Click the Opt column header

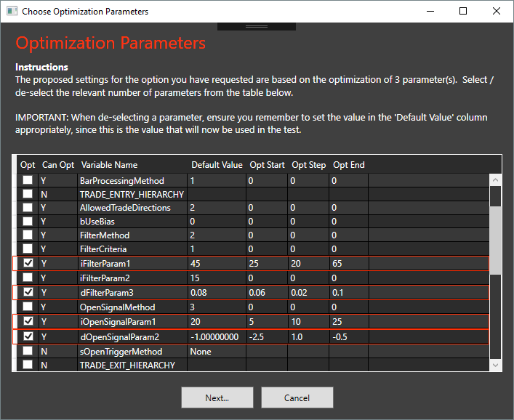(28, 165)
